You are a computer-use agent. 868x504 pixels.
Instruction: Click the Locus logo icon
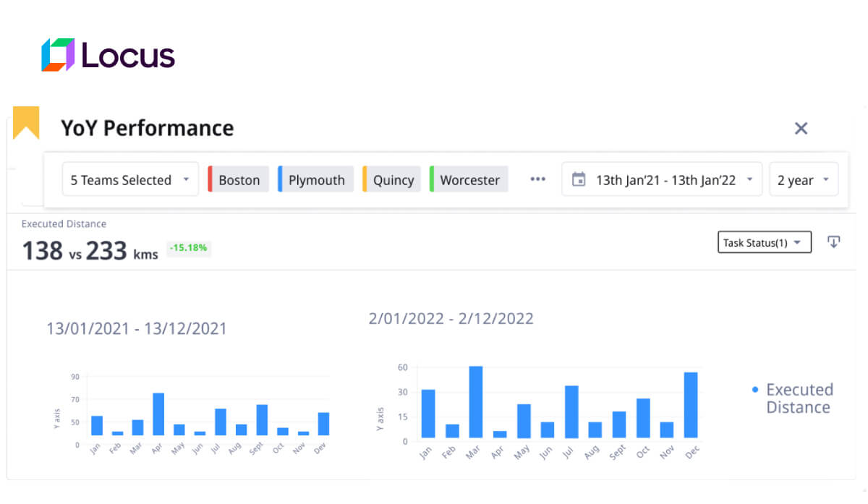58,55
